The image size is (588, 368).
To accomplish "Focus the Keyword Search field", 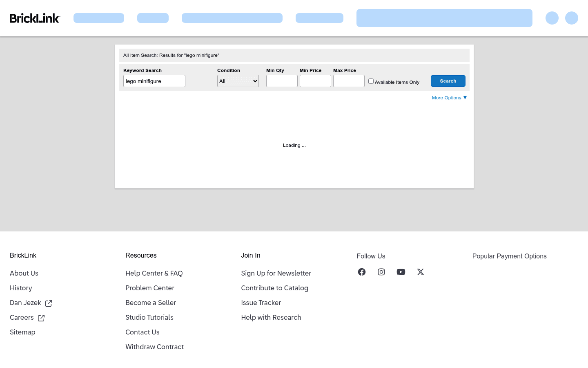I will [x=154, y=81].
